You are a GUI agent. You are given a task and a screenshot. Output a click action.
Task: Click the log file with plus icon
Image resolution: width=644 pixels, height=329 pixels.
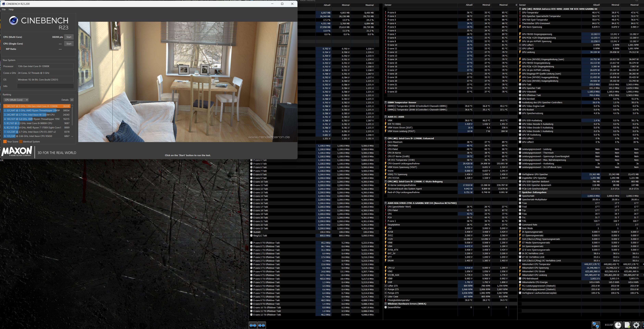(627, 325)
